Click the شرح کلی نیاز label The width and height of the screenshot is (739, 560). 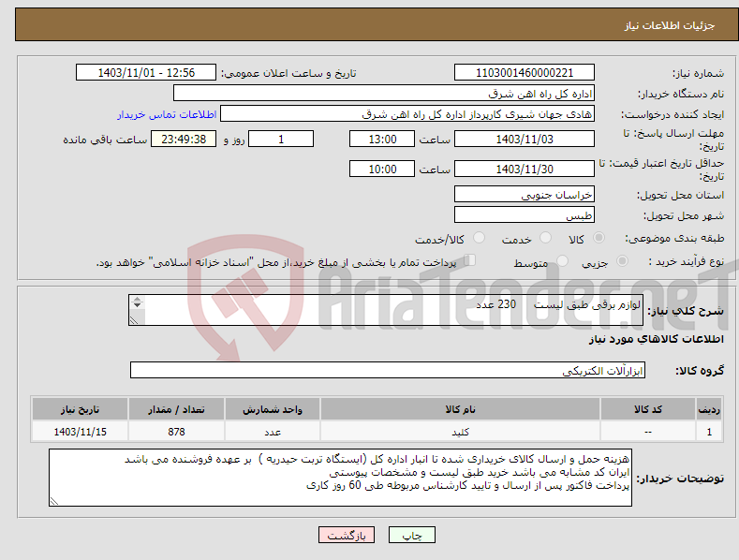click(686, 311)
